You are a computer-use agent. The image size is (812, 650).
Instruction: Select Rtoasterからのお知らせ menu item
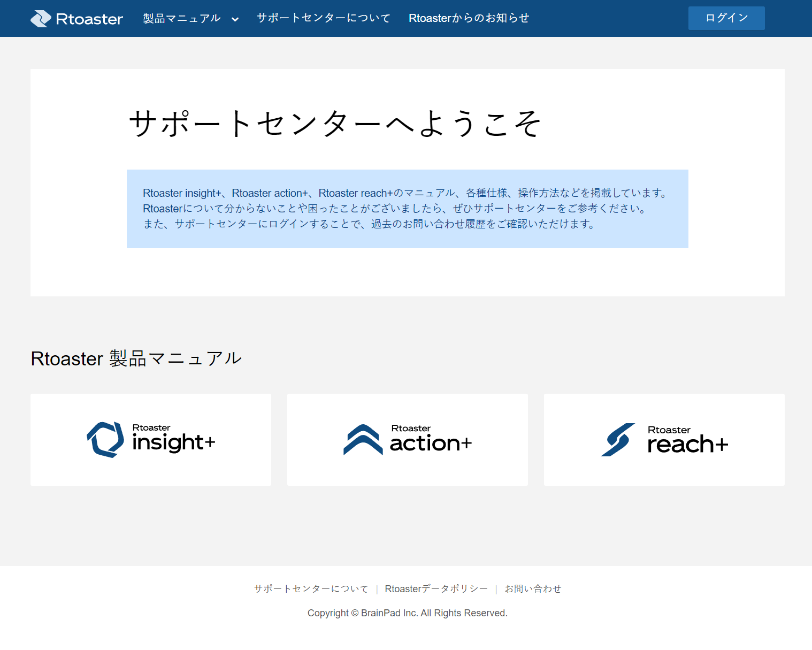(x=469, y=18)
